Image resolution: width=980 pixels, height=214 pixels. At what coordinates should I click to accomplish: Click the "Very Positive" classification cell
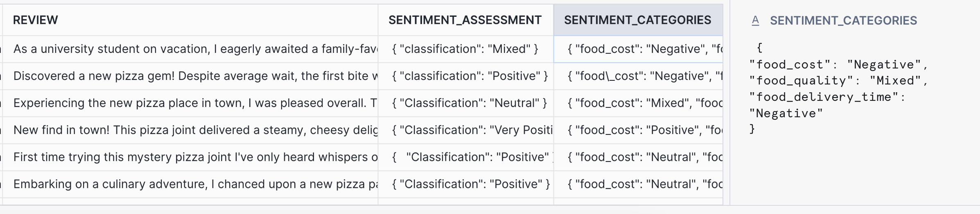[x=472, y=130]
